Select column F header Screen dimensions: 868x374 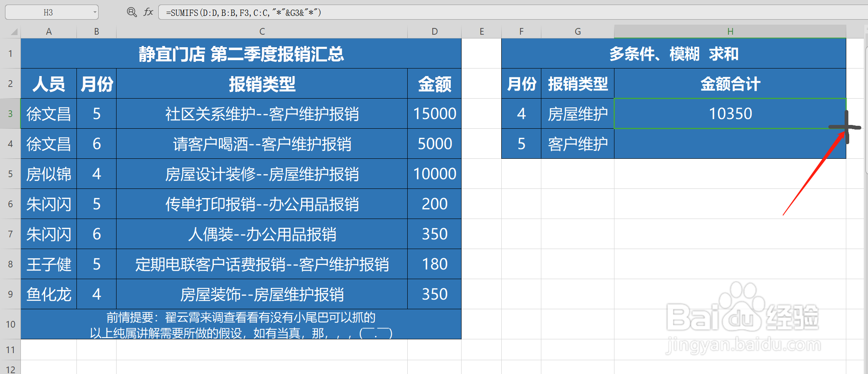pos(521,31)
